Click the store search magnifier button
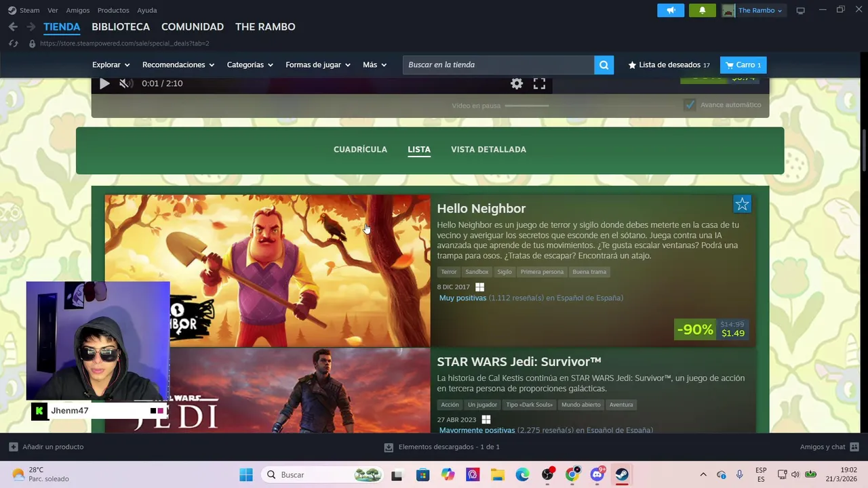The width and height of the screenshot is (868, 488). point(604,64)
